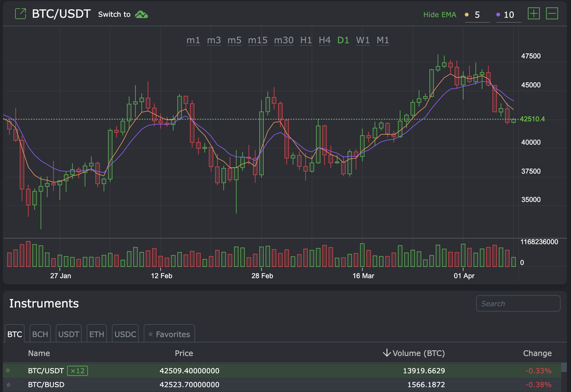Image resolution: width=571 pixels, height=392 pixels.
Task: Select the BTC/USDT instrument name
Action: click(46, 370)
